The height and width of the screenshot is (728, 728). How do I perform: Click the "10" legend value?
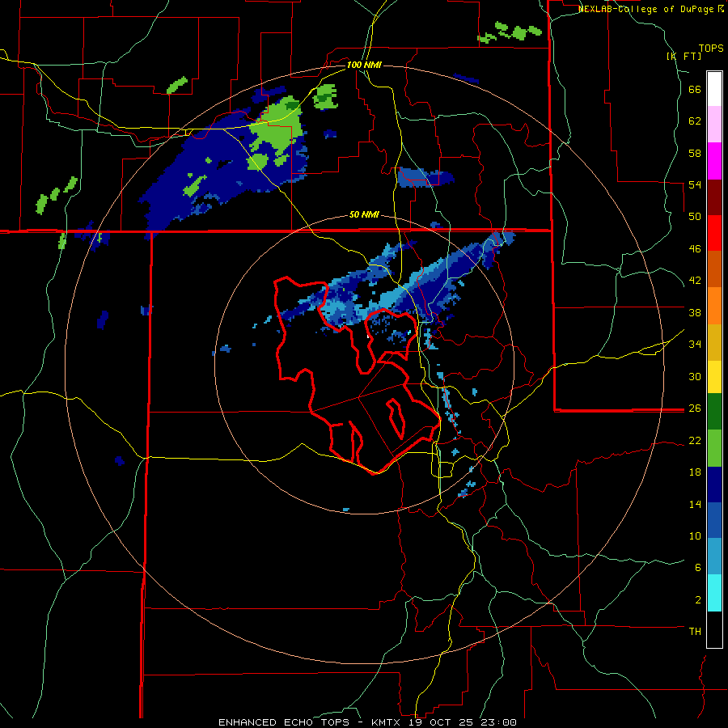[x=695, y=535]
